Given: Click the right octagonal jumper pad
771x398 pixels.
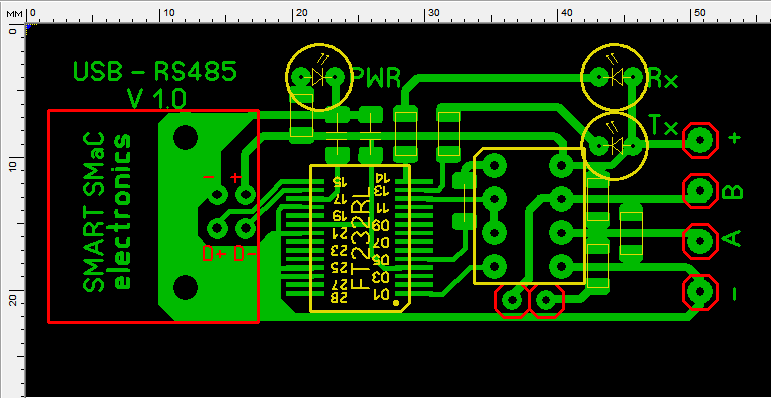Looking at the screenshot, I should 546,300.
